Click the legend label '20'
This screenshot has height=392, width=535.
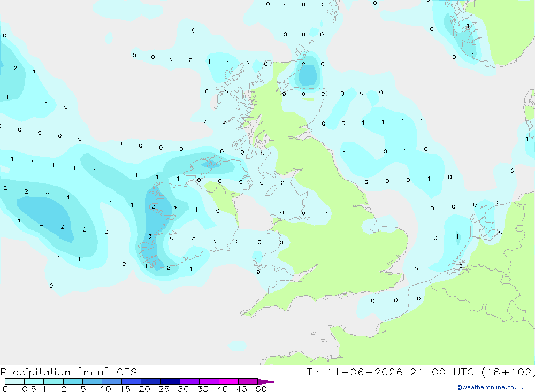tap(144, 389)
